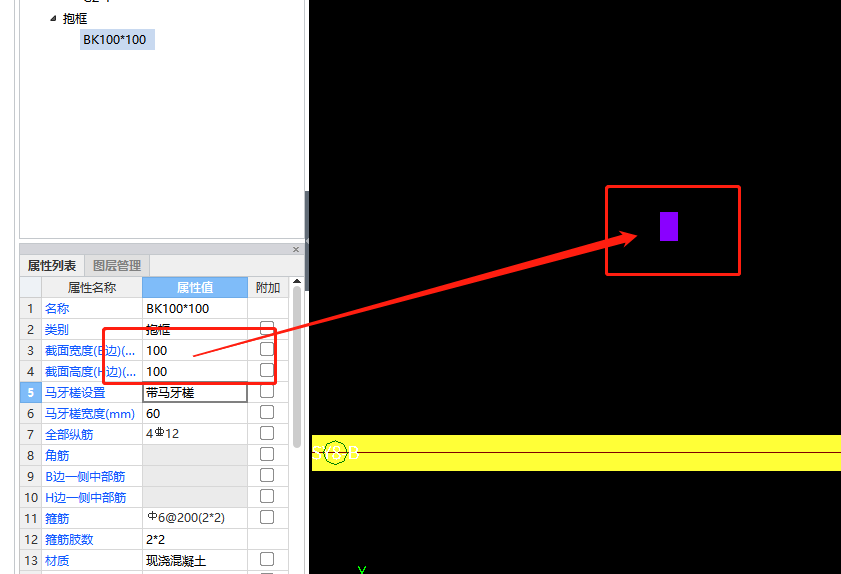Screen dimensions: 841x574
Task: Tick the 附加 checkbox for B边一侧中部筋
Action: click(267, 475)
